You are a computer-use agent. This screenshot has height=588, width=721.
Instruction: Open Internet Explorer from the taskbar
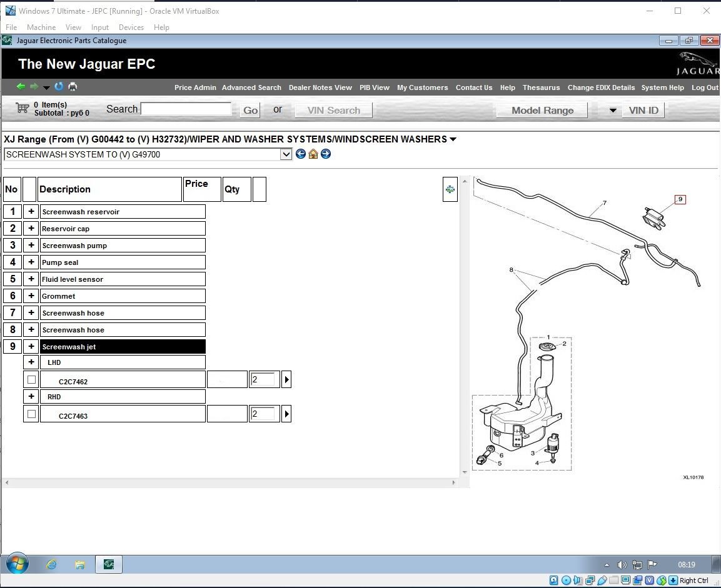click(52, 565)
